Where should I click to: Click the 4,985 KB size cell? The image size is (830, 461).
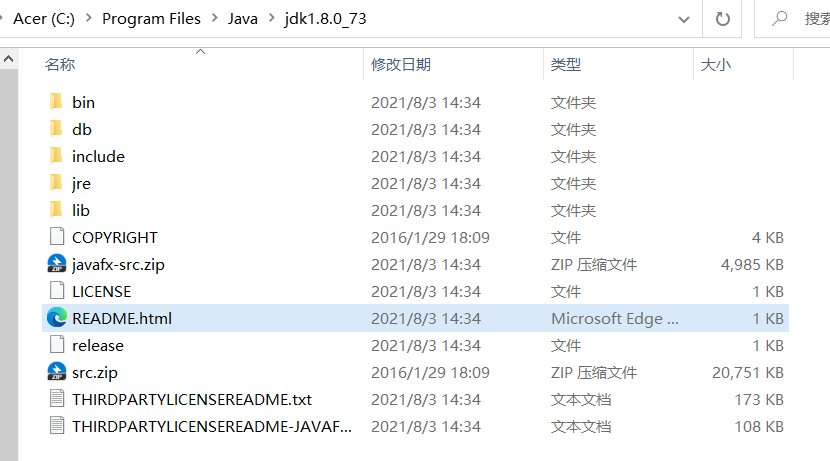click(x=752, y=264)
